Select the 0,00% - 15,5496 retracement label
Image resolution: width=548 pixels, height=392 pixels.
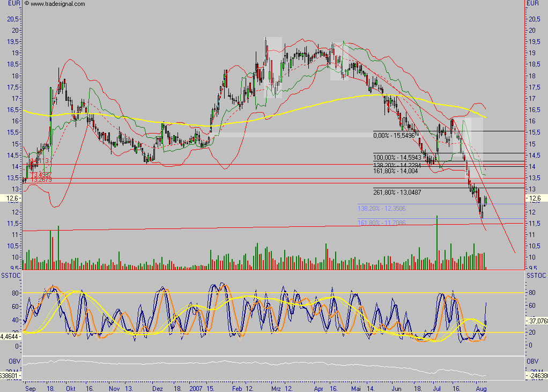click(x=394, y=136)
